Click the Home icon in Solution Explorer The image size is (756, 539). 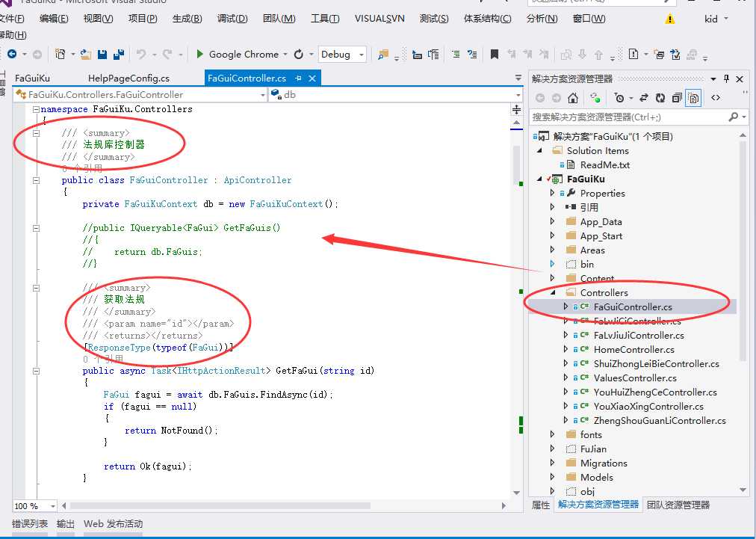tap(573, 98)
